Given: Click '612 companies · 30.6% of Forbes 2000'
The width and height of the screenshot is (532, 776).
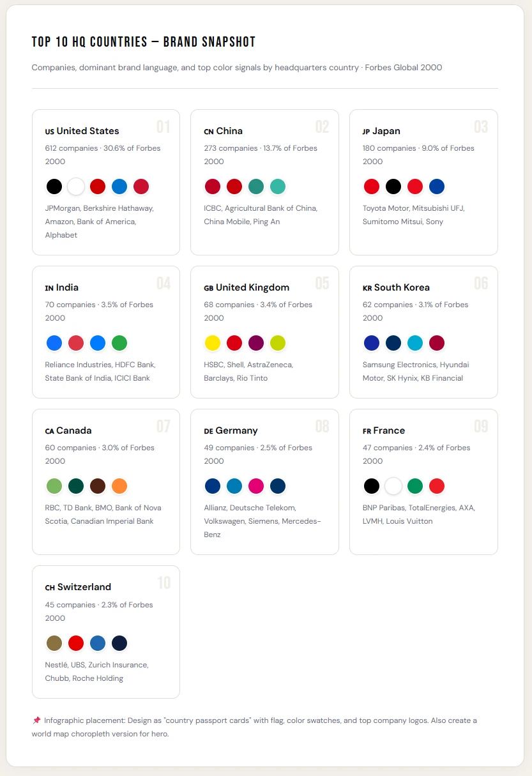Looking at the screenshot, I should point(103,155).
